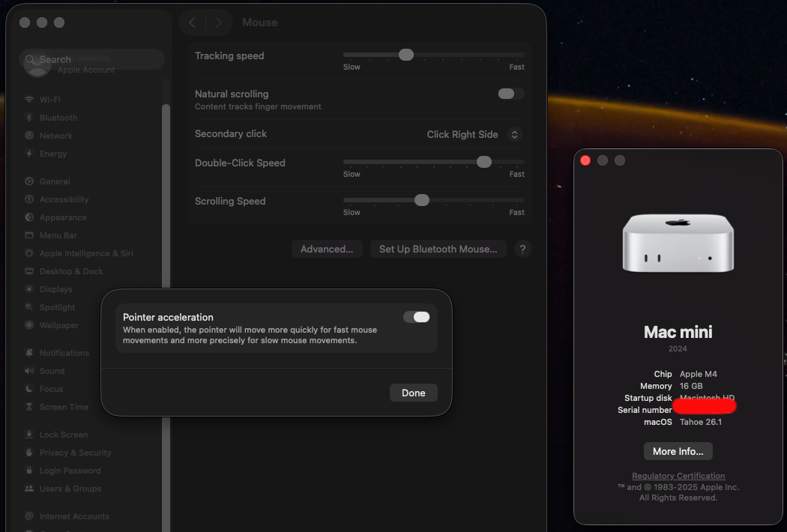Click the help question mark button
The width and height of the screenshot is (787, 532).
pos(522,249)
